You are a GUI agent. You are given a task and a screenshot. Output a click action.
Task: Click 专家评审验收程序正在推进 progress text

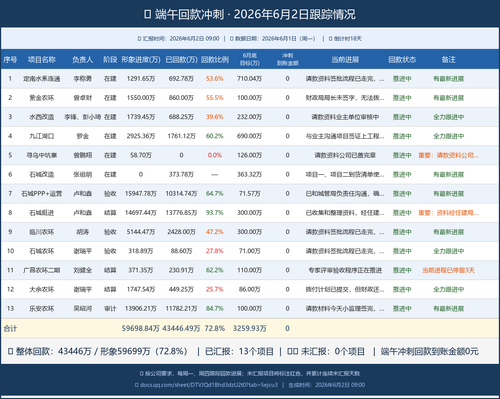point(345,270)
